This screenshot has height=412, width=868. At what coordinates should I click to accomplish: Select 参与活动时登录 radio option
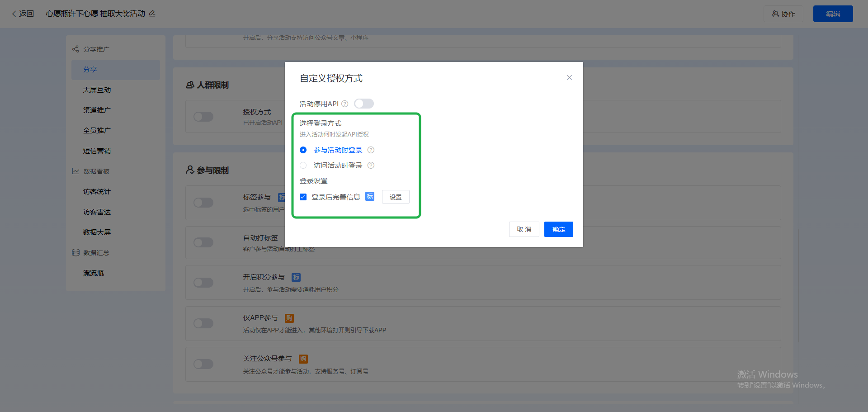[x=303, y=150]
